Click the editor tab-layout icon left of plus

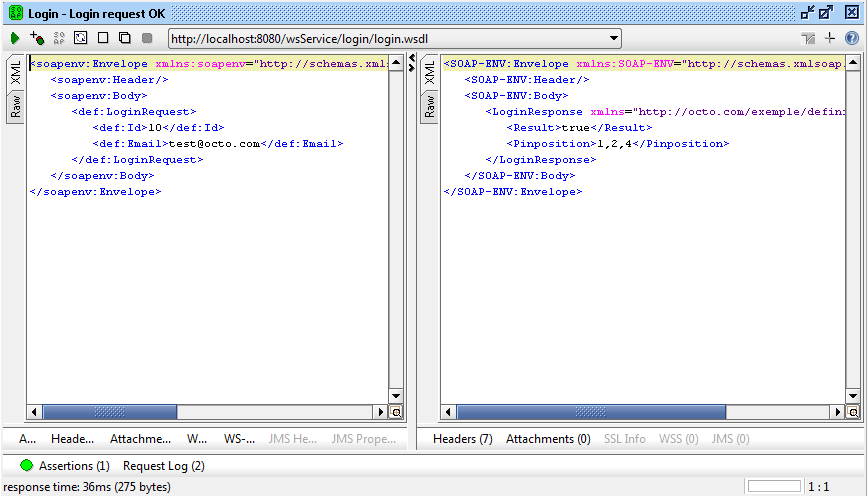pyautogui.click(x=808, y=38)
